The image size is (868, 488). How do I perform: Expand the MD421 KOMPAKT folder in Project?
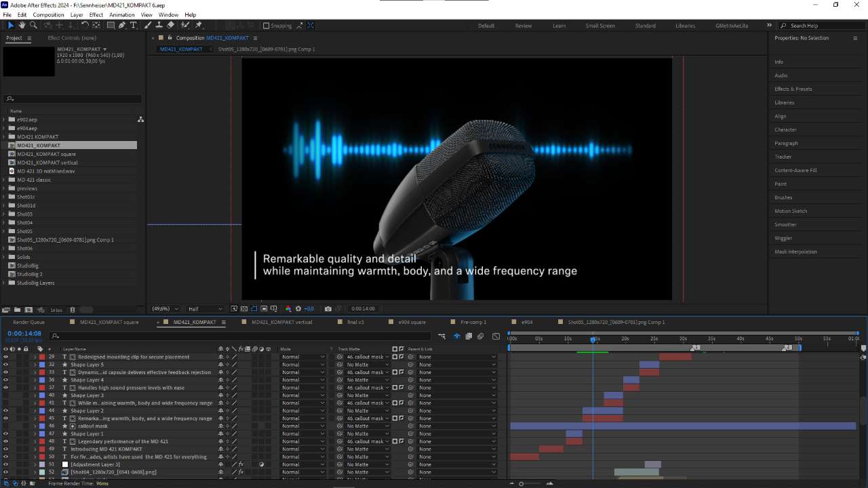[x=3, y=137]
